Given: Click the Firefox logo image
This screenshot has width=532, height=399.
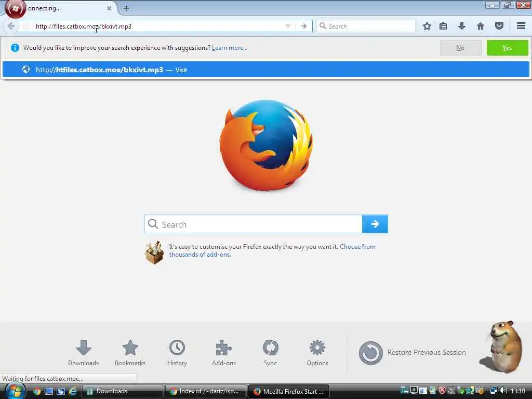Looking at the screenshot, I should (x=266, y=145).
